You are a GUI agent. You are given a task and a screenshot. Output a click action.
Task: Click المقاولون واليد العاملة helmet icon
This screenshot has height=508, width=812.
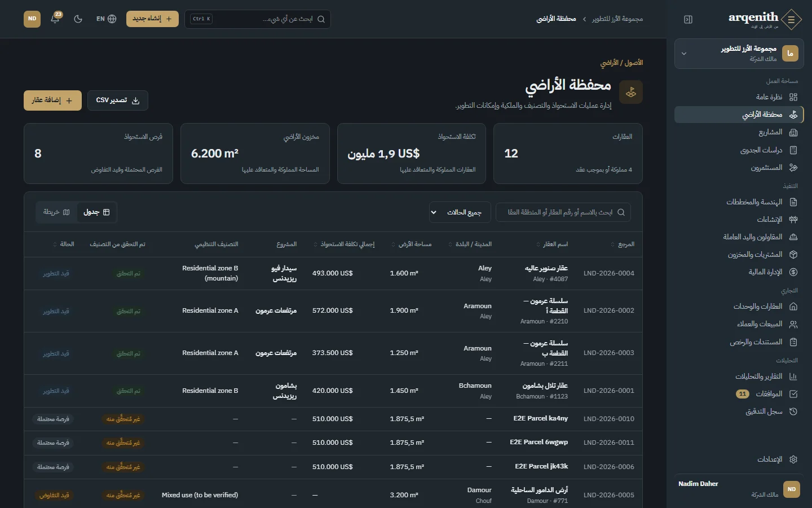coord(793,237)
